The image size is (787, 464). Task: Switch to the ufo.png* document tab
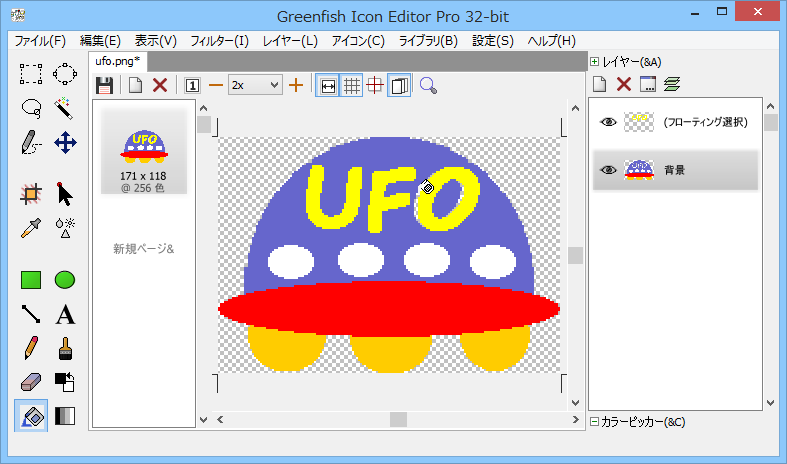point(119,62)
